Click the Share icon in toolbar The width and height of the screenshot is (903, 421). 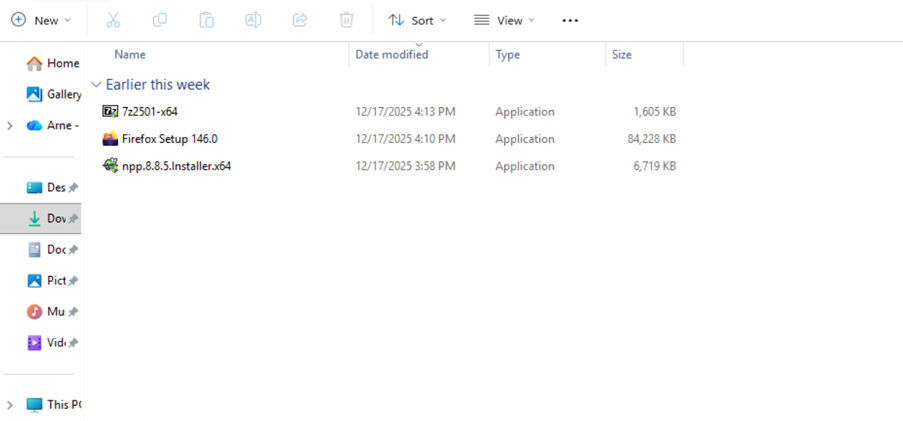tap(300, 20)
